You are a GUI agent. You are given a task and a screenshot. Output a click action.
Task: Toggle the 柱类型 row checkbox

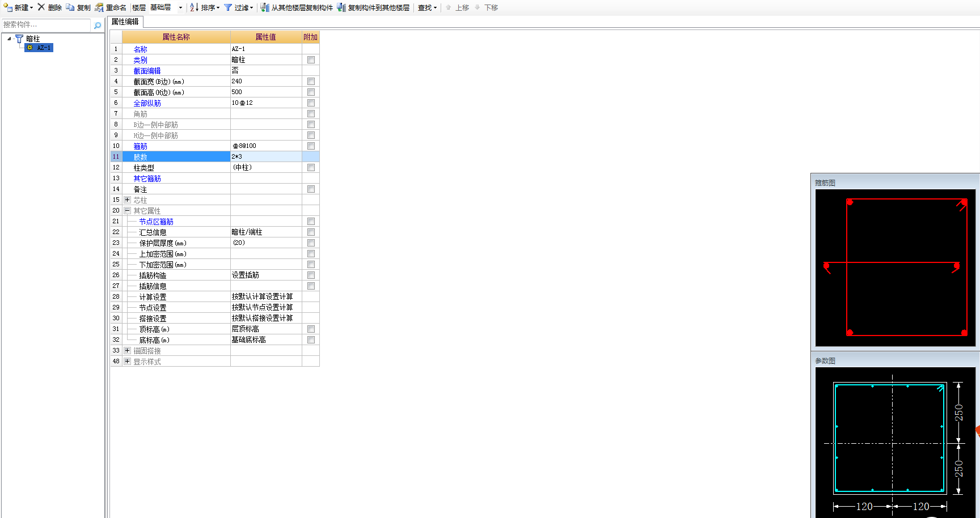click(311, 167)
